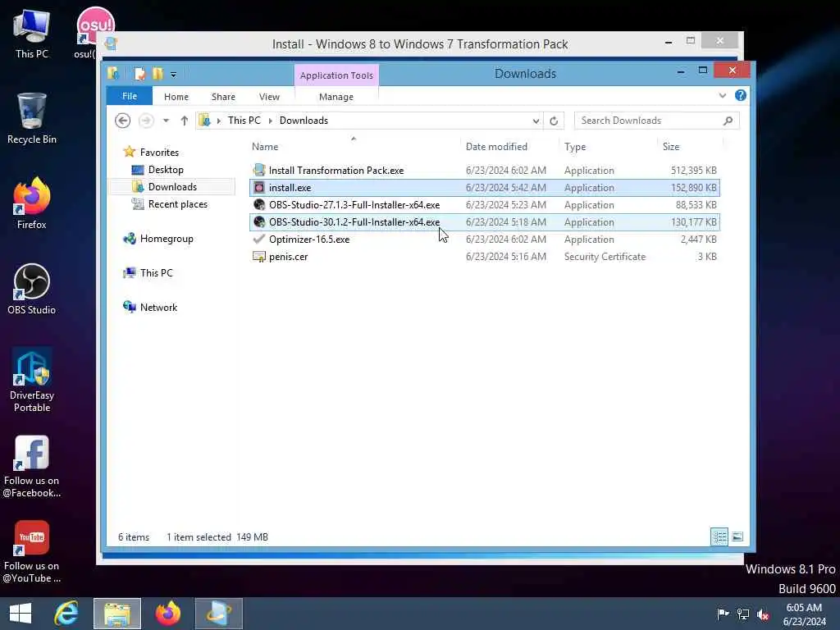Switch to Details view layout button
Image resolution: width=840 pixels, height=630 pixels.
719,536
